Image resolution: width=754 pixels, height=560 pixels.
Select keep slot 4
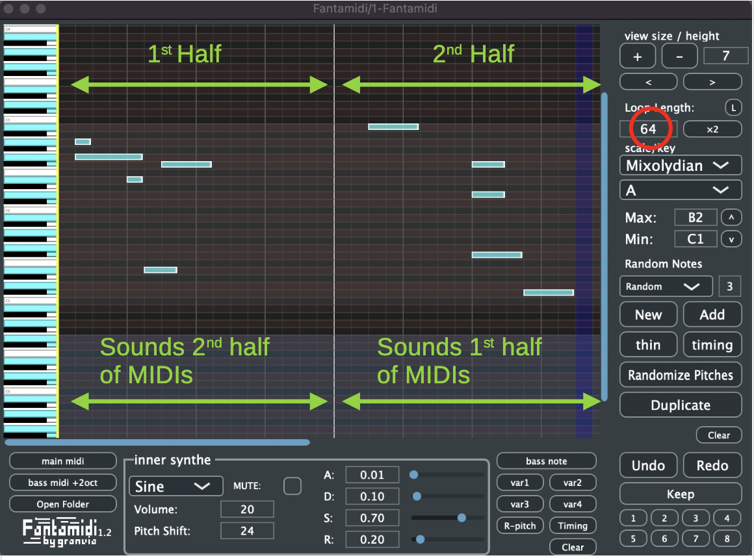coord(727,518)
